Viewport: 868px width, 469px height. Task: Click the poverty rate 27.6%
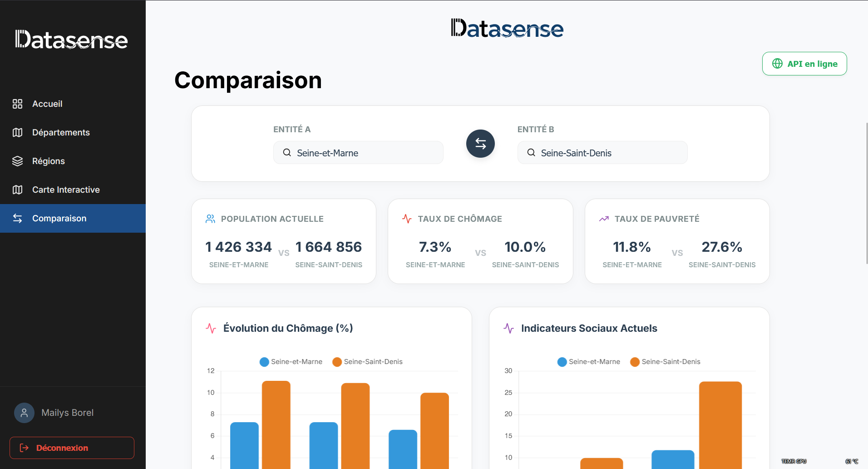pyautogui.click(x=722, y=247)
